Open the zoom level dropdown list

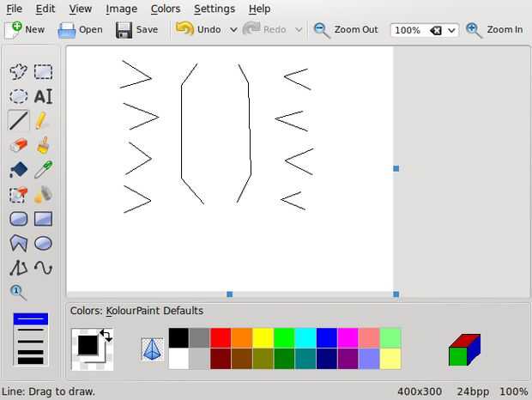click(x=451, y=31)
